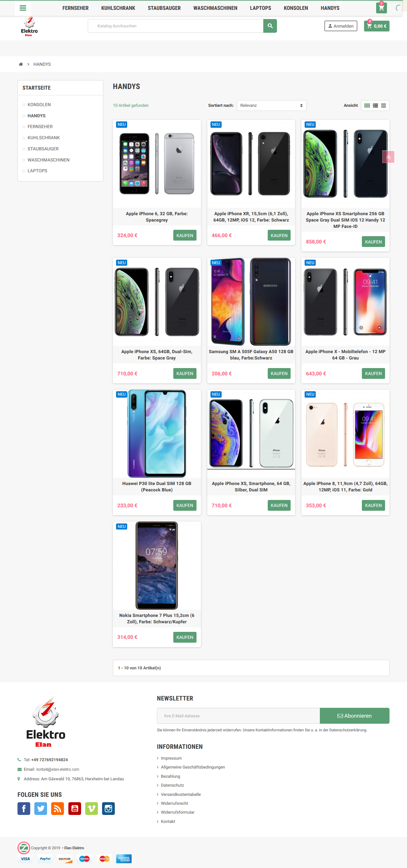Open the Twitter social icon
Image resolution: width=407 pixels, height=868 pixels.
[41, 808]
